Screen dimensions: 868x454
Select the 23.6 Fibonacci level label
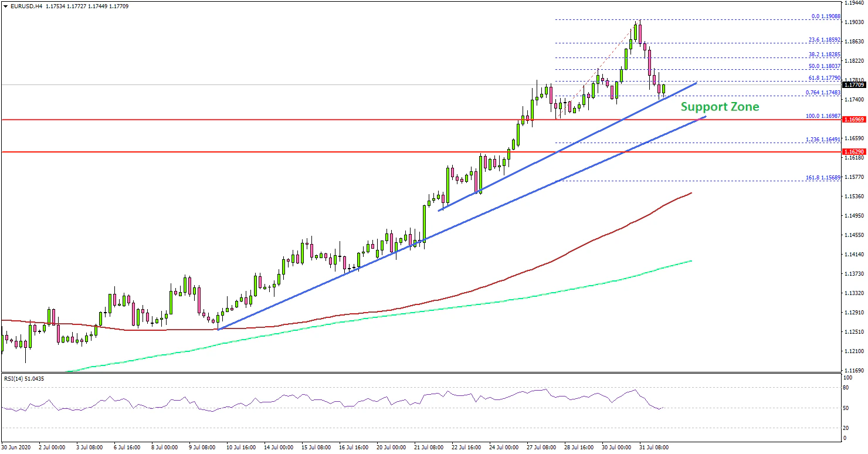pyautogui.click(x=825, y=40)
